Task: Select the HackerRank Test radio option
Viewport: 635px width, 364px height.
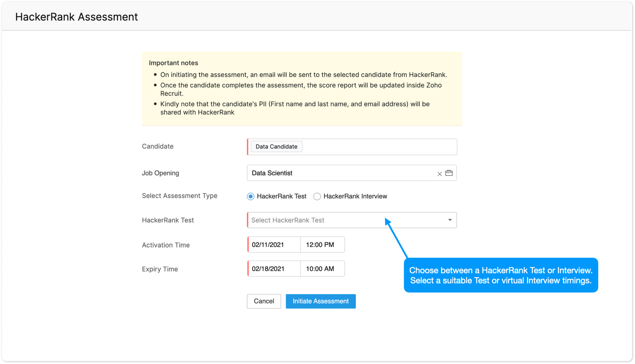Action: point(250,196)
